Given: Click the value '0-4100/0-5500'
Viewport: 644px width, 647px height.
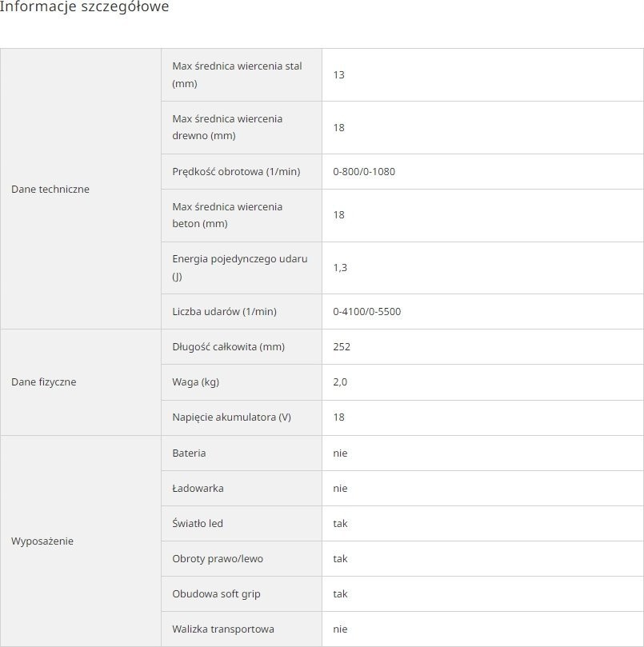Looking at the screenshot, I should click(x=367, y=312).
